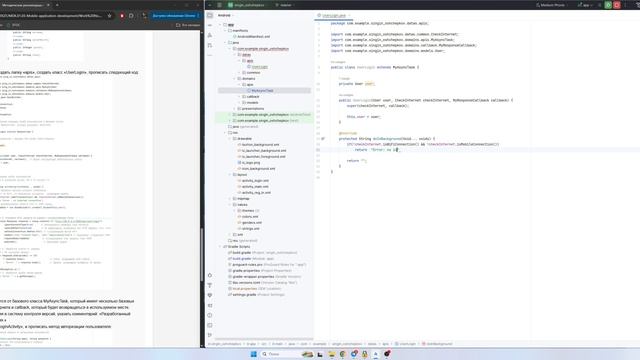Open the Git tool window icon
Image resolution: width=640 pixels, height=360 pixels.
(x=210, y=335)
